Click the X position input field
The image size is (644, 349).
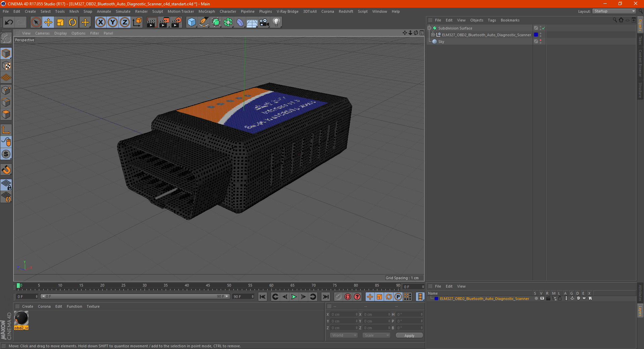(x=344, y=314)
